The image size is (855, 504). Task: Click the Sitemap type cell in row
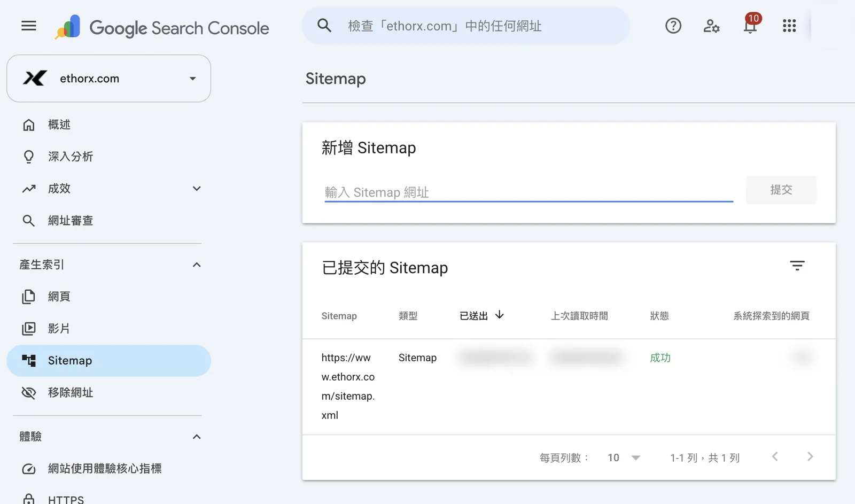[417, 358]
